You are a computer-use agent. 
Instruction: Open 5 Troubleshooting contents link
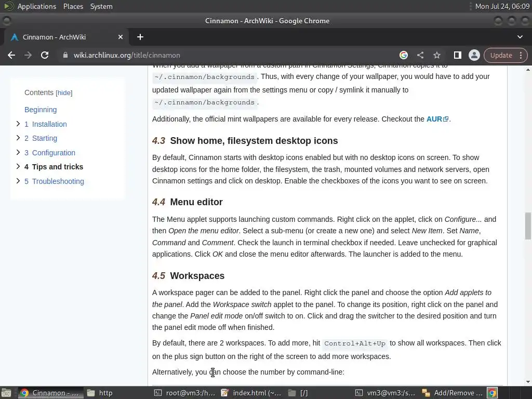(x=54, y=181)
